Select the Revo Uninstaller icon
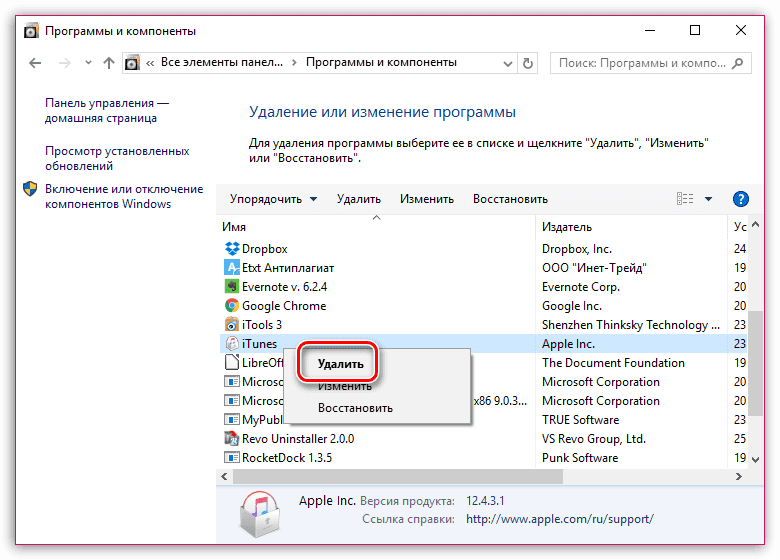Viewport: 780px width, 560px height. (232, 438)
